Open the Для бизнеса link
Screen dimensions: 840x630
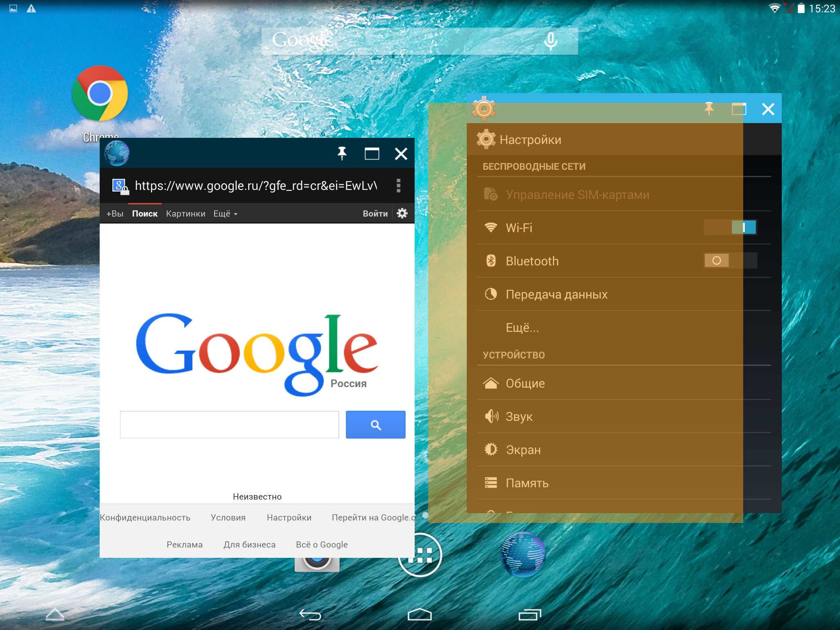[249, 545]
